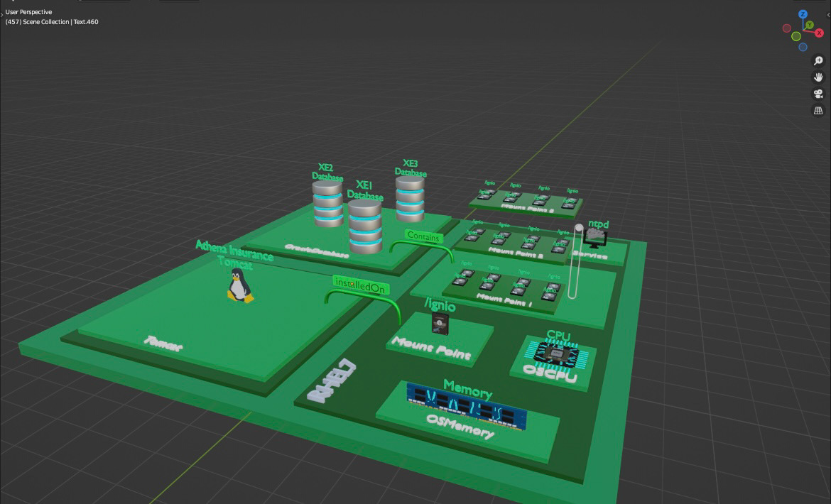
Task: Select the CPU chip model
Action: click(555, 354)
